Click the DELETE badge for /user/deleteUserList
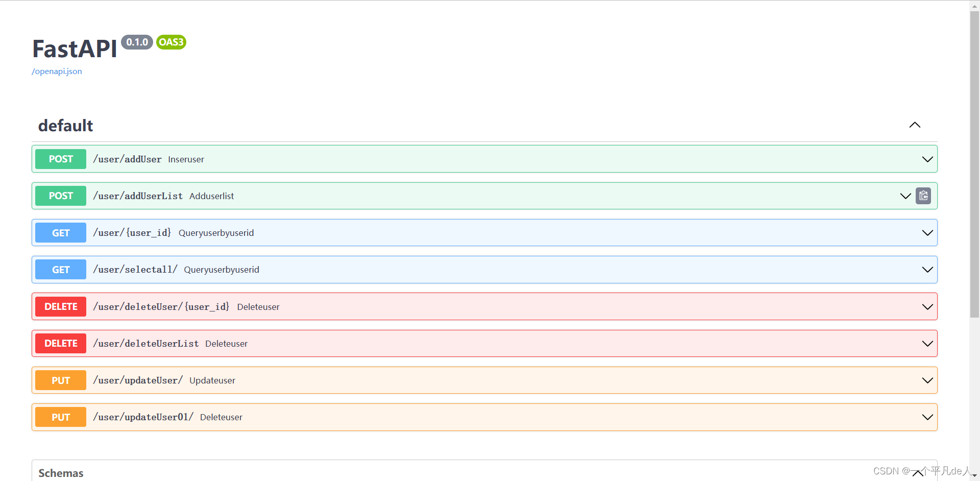The width and height of the screenshot is (980, 481). pos(61,344)
